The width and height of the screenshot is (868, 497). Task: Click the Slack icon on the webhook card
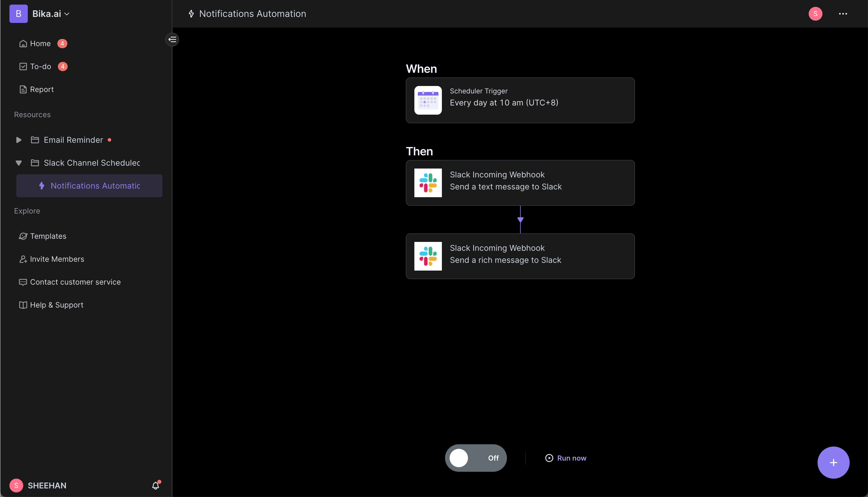tap(428, 183)
